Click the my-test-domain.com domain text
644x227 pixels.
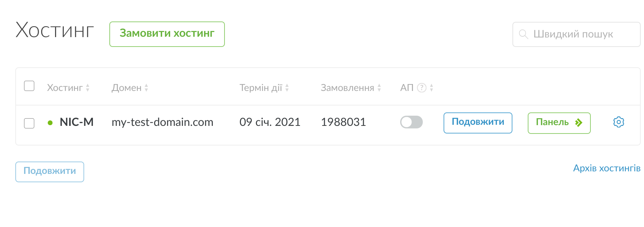point(162,122)
